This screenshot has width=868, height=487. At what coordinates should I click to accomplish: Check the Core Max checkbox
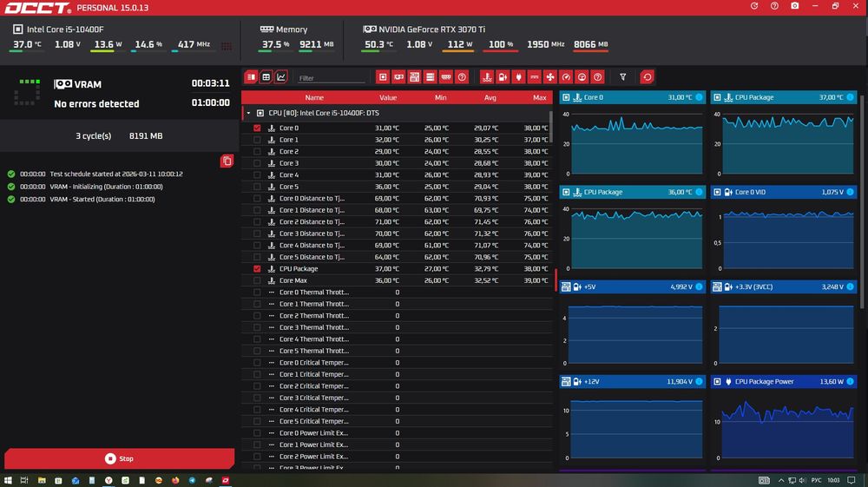[257, 280]
